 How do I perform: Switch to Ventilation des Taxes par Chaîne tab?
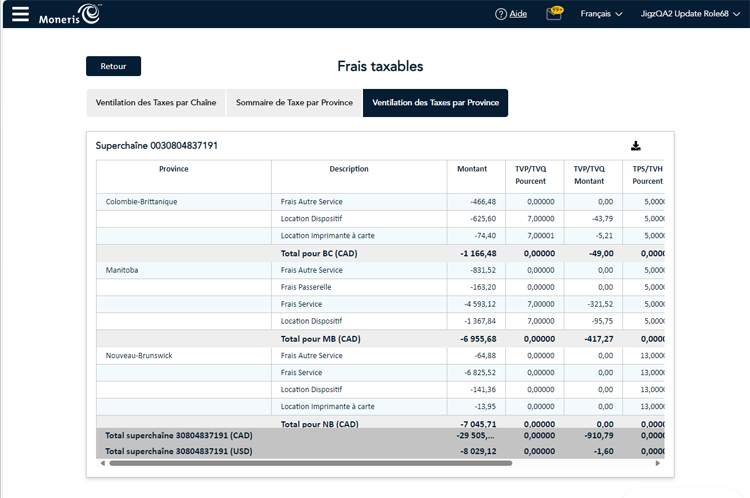click(155, 103)
